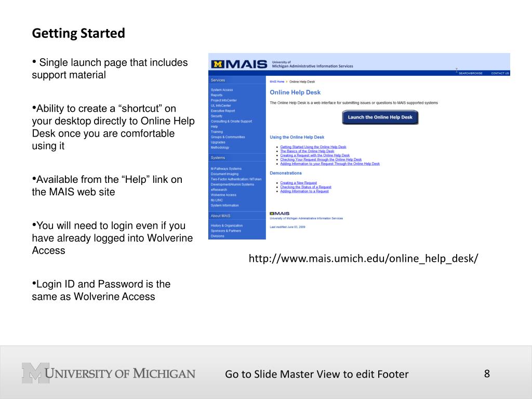This screenshot has width=532, height=399.
Task: Open Wolverine Access sidebar link
Action: 223,195
